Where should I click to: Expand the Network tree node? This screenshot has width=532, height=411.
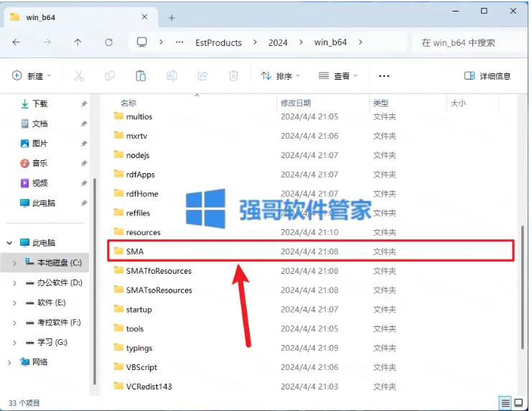click(9, 362)
